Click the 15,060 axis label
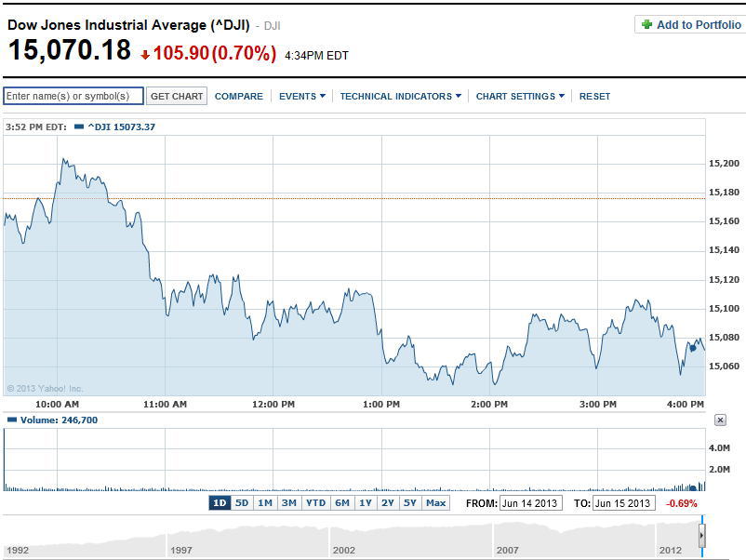Image resolution: width=746 pixels, height=560 pixels. tap(724, 366)
